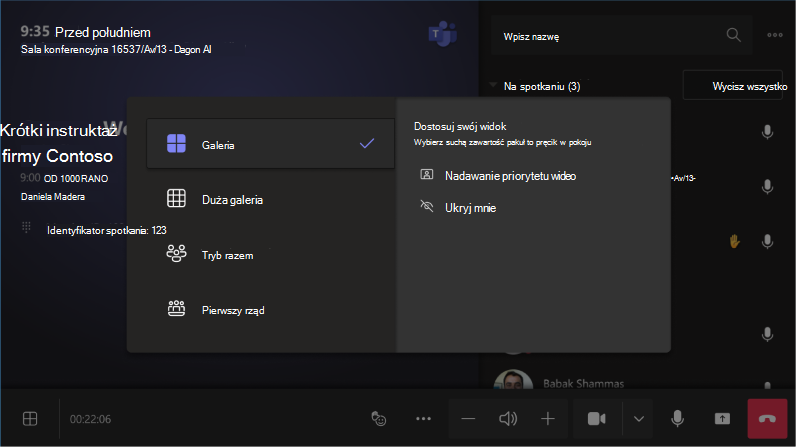Expand camera options chevron

pos(639,419)
